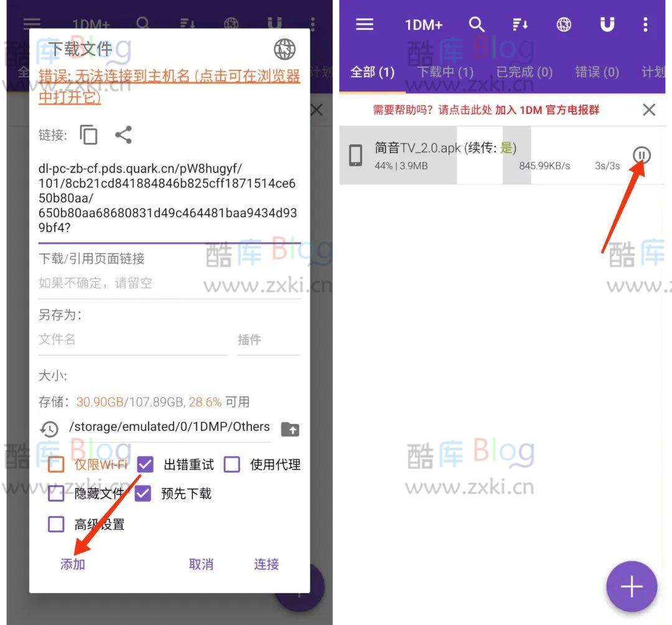The image size is (672, 625).
Task: Open the navigation drawer with the hamburger icon
Action: tap(365, 25)
